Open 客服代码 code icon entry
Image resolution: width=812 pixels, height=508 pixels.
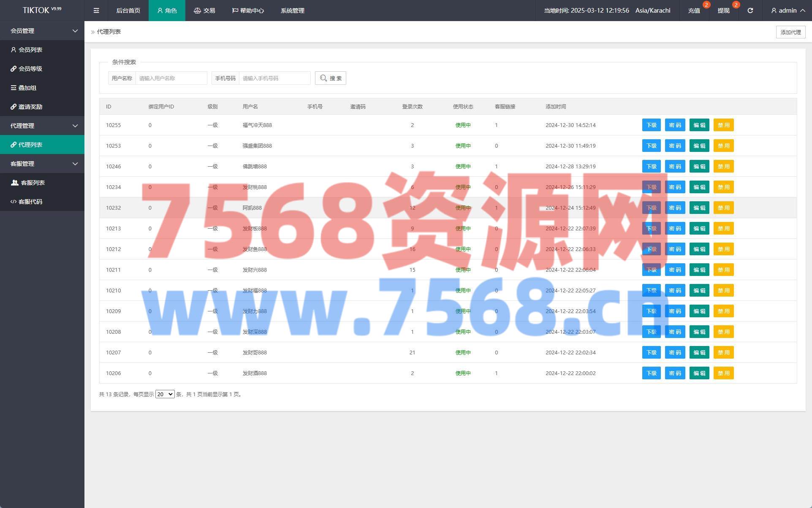[30, 202]
